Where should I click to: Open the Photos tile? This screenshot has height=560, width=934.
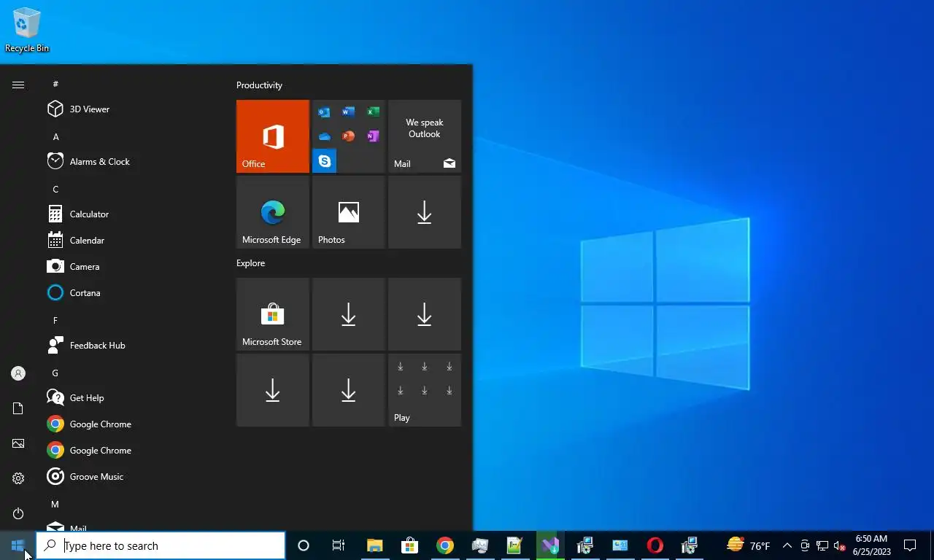point(349,212)
